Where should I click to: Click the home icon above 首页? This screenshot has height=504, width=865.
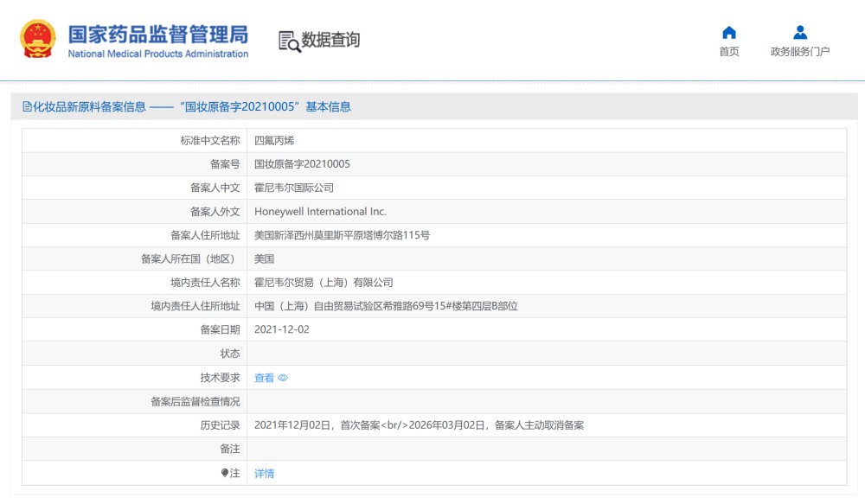point(727,33)
